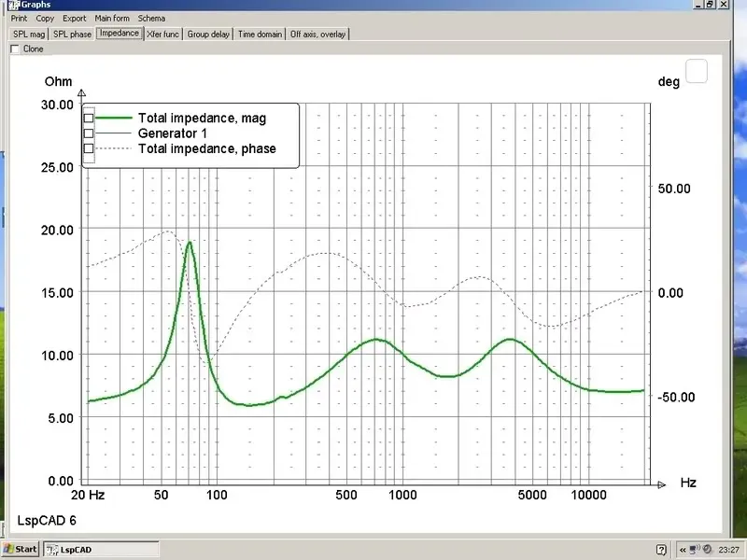Viewport: 747px width, 560px height.
Task: Click the Graphs window title bar icon
Action: coord(14,5)
